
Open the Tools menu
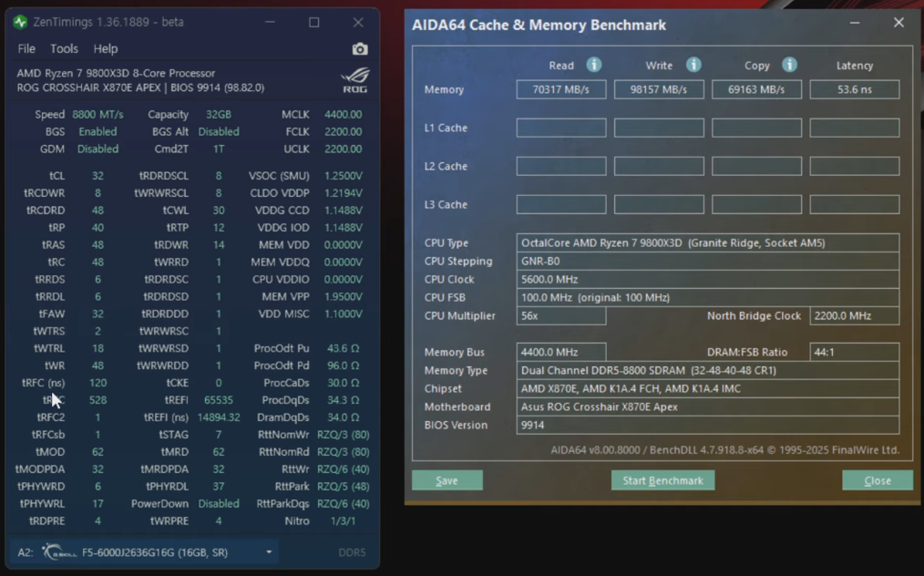[64, 49]
